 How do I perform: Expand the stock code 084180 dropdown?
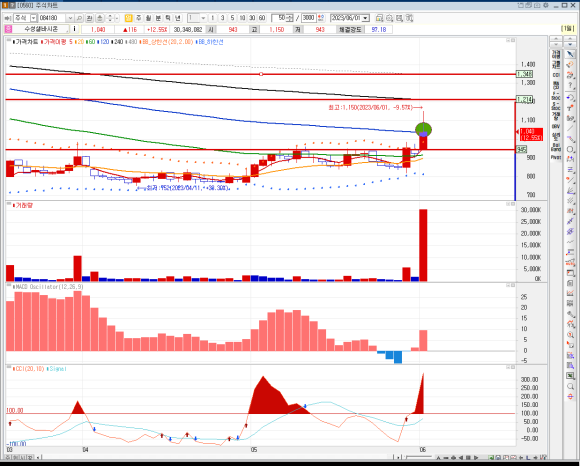click(70, 18)
